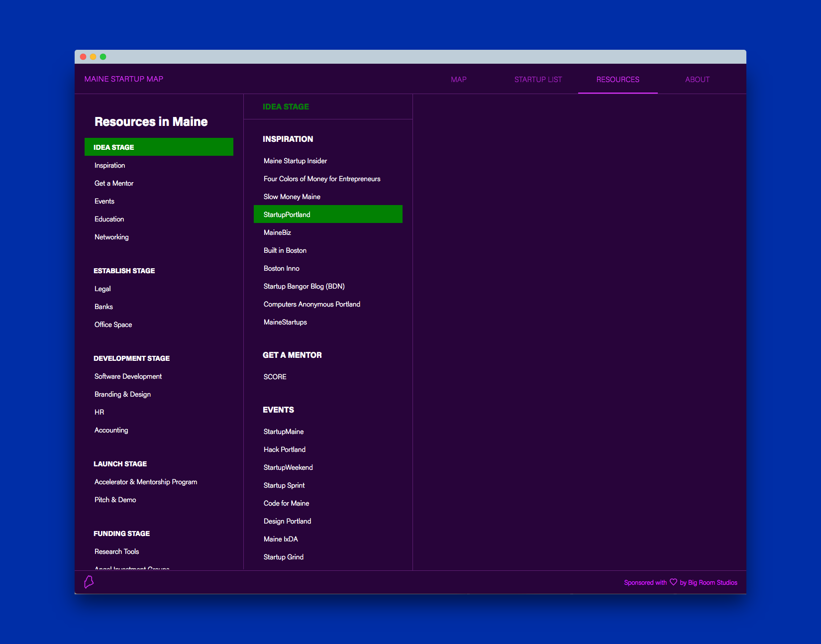Open Branding & Design in the sidebar
Screen dimensions: 821x644
point(122,394)
